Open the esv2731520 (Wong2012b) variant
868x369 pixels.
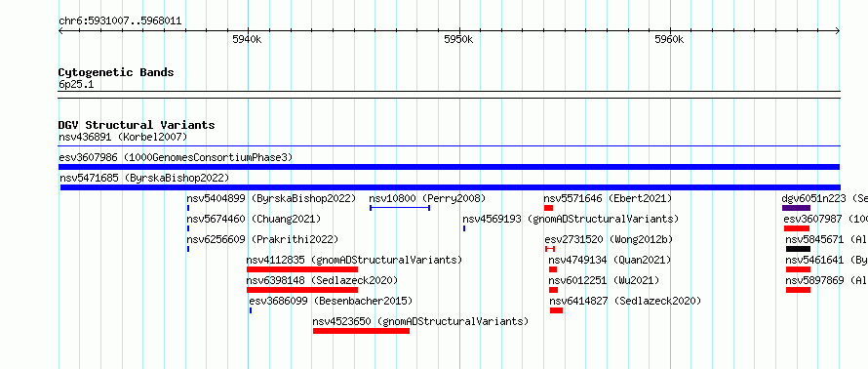(x=609, y=239)
